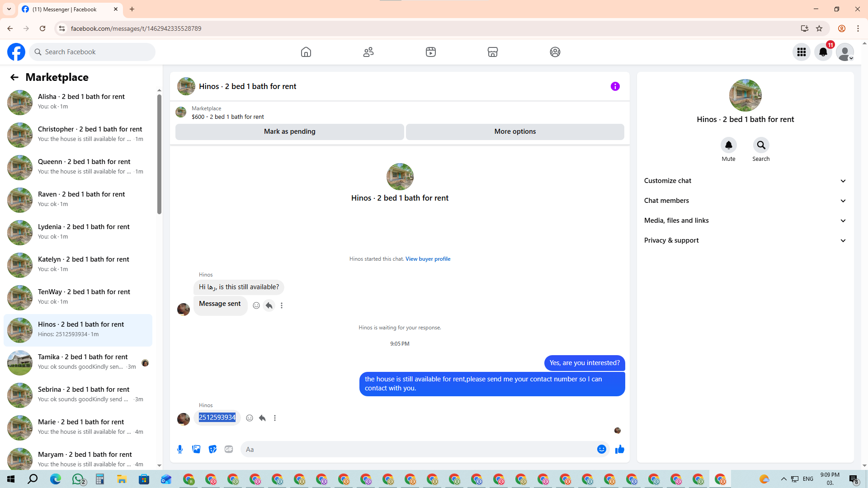Attach a file with the photo icon
This screenshot has width=868, height=488.
point(196,449)
